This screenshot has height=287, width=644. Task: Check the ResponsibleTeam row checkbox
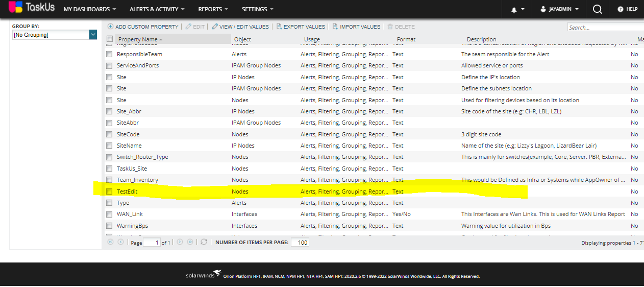tap(109, 54)
